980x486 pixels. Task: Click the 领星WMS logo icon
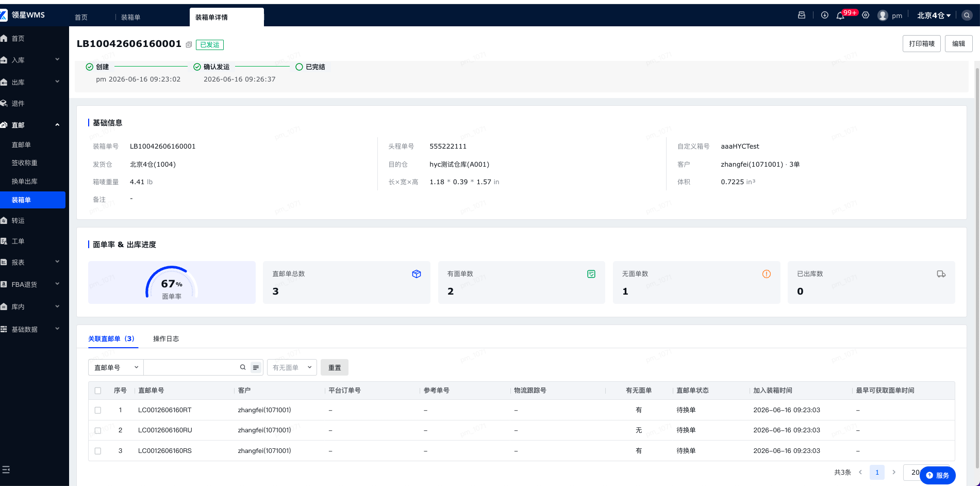(x=3, y=15)
